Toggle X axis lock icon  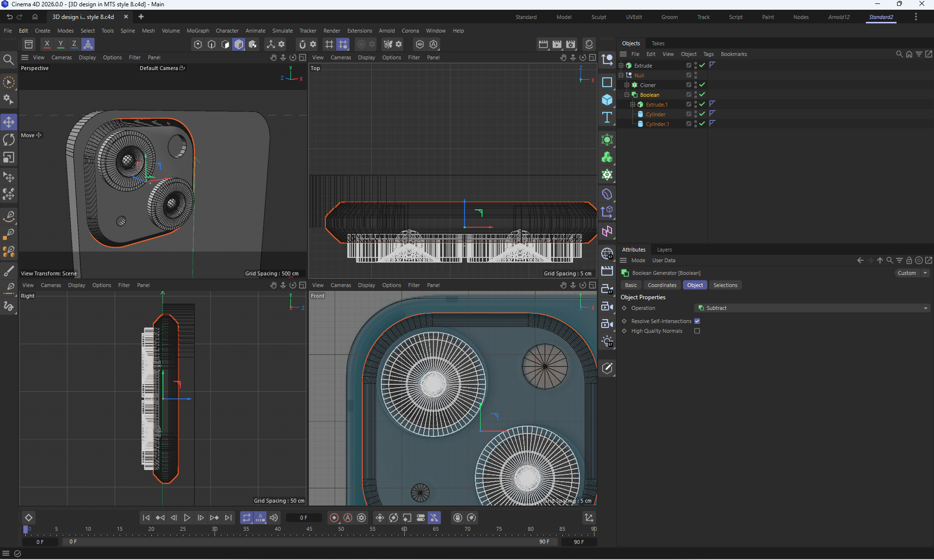tap(47, 44)
